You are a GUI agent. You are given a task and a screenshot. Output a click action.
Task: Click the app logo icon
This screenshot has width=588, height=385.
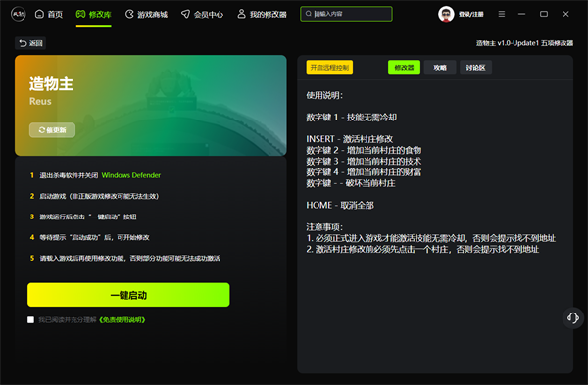(18, 15)
